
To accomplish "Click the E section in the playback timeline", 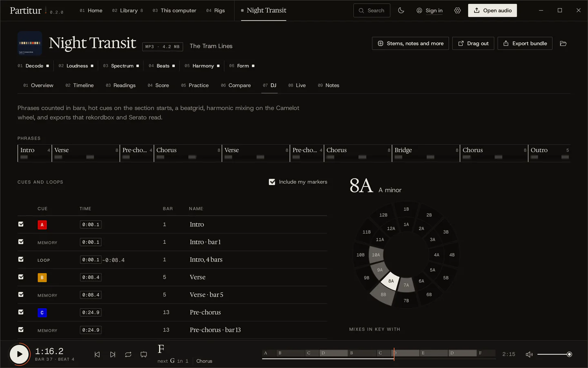I will point(433,353).
